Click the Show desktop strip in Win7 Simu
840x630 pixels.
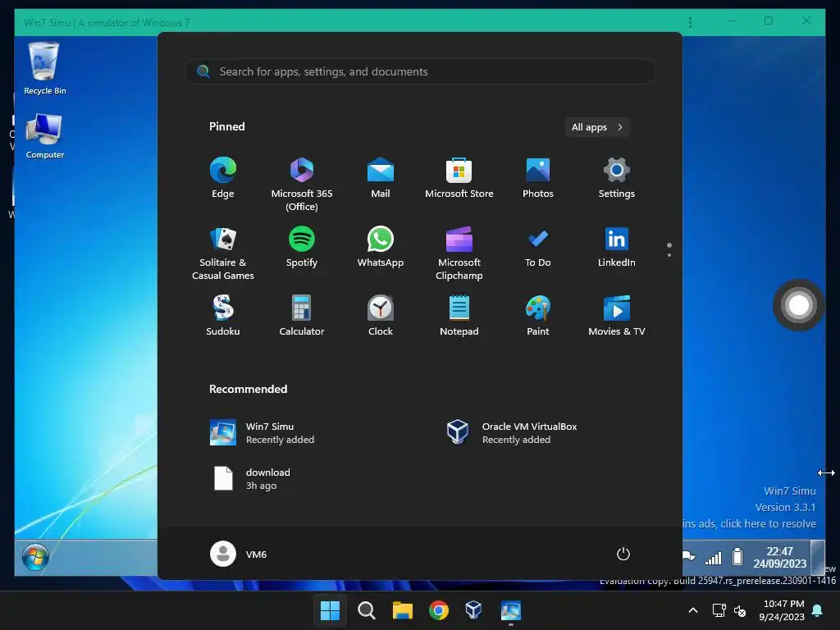click(x=818, y=557)
